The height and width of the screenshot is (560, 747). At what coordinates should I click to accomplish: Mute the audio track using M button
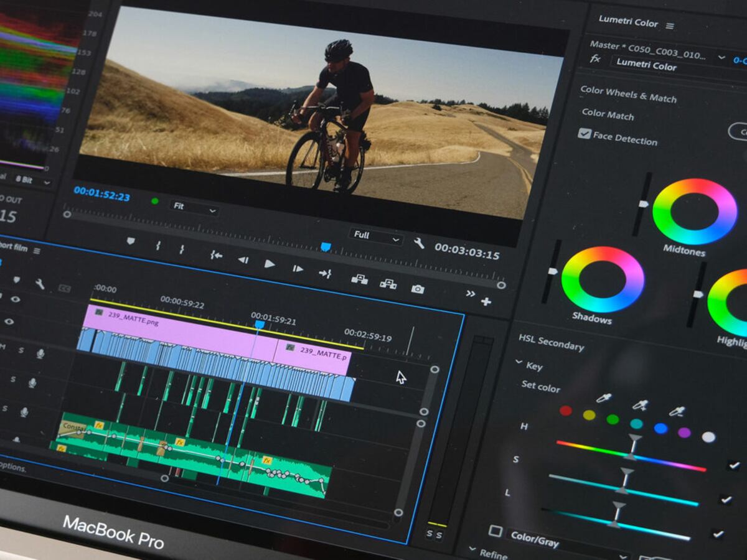[3, 347]
